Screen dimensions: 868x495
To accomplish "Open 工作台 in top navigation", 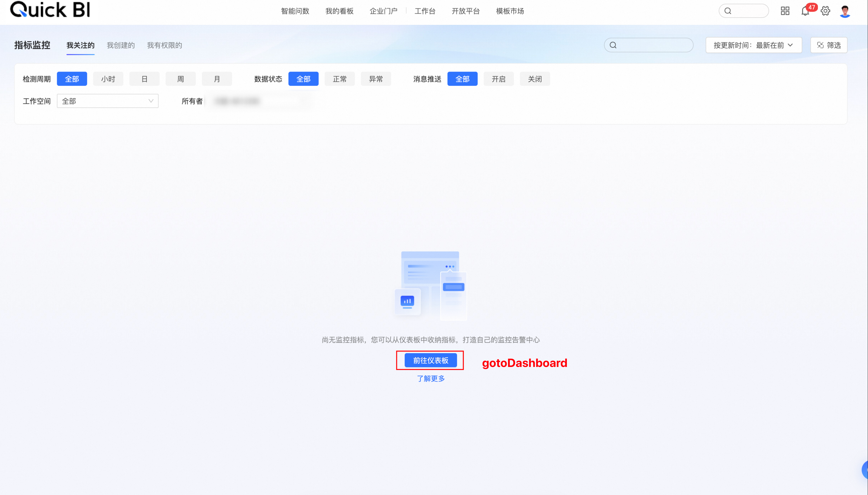I will 425,11.
